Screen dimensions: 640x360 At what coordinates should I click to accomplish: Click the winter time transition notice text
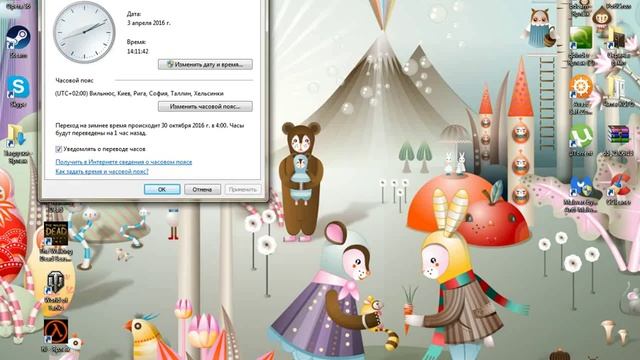(x=150, y=129)
